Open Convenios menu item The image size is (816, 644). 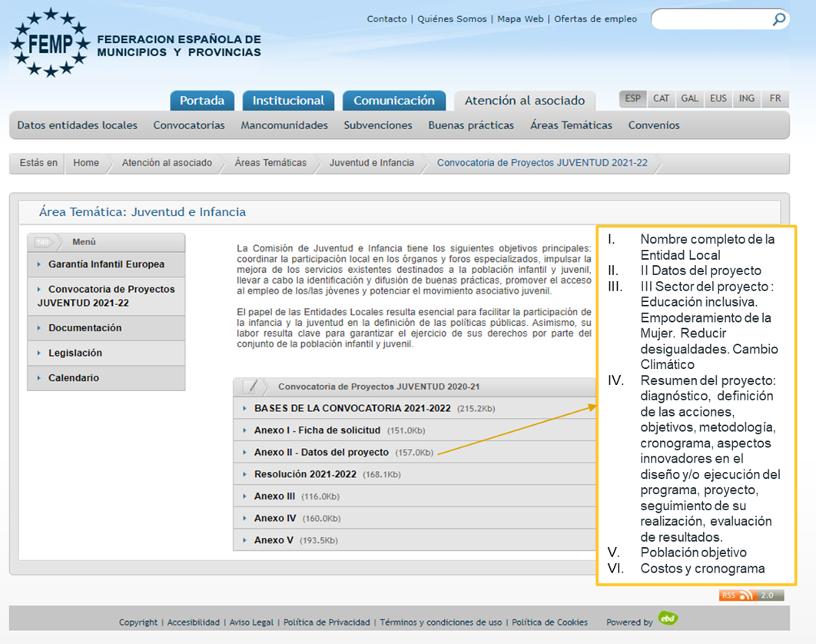[654, 125]
